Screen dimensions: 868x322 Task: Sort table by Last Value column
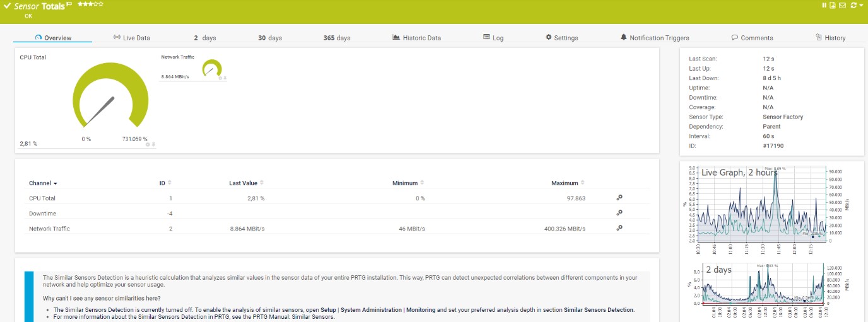243,183
